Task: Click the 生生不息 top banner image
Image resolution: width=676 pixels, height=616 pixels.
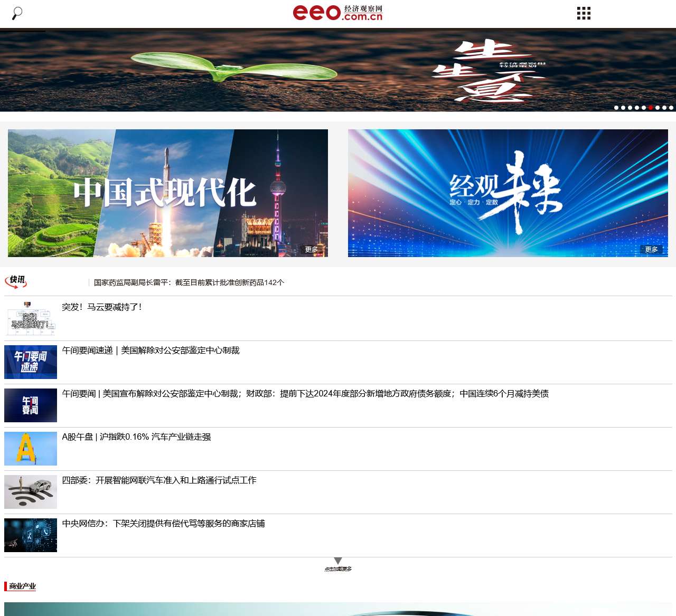Action: pos(338,70)
